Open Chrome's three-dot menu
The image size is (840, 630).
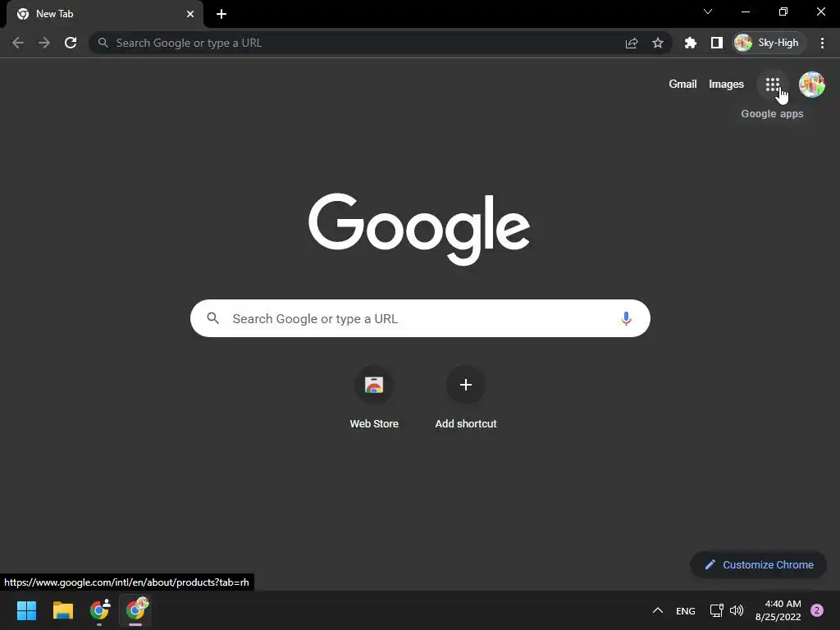(822, 43)
